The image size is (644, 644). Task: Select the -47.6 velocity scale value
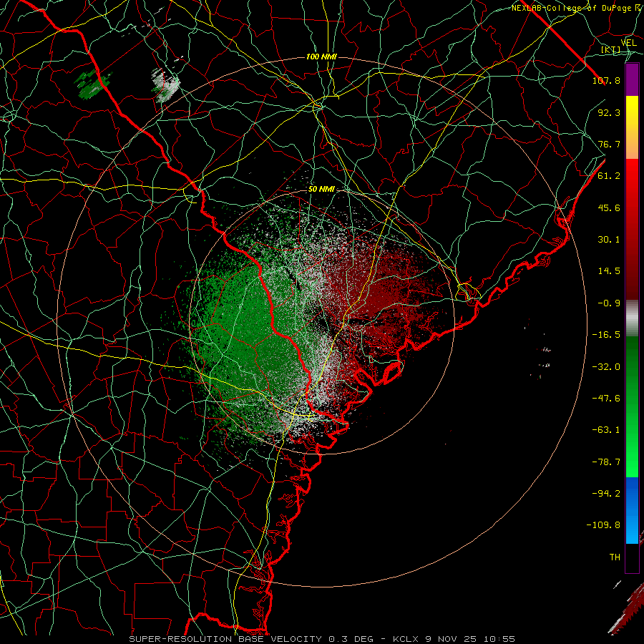tap(606, 399)
